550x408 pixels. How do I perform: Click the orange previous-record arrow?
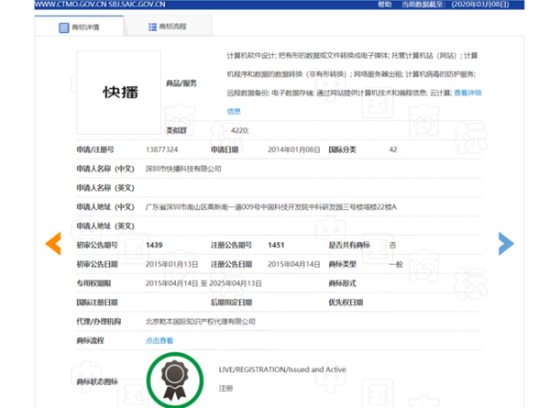click(x=53, y=243)
